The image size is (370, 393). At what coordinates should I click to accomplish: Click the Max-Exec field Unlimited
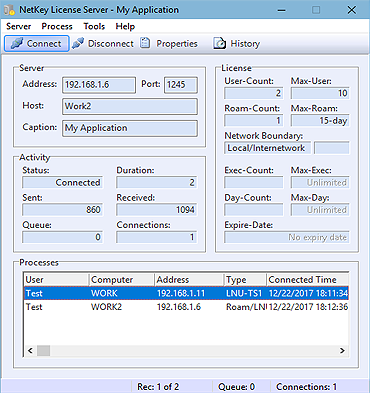320,183
